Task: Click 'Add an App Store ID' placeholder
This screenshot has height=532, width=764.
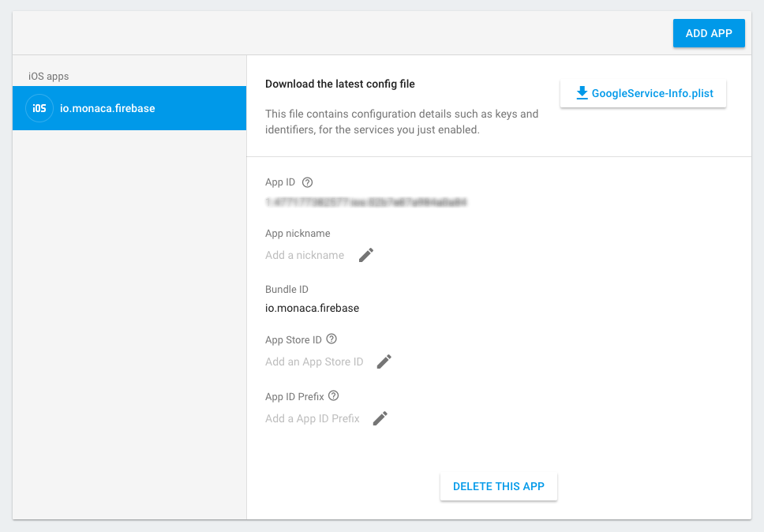Action: (x=314, y=362)
